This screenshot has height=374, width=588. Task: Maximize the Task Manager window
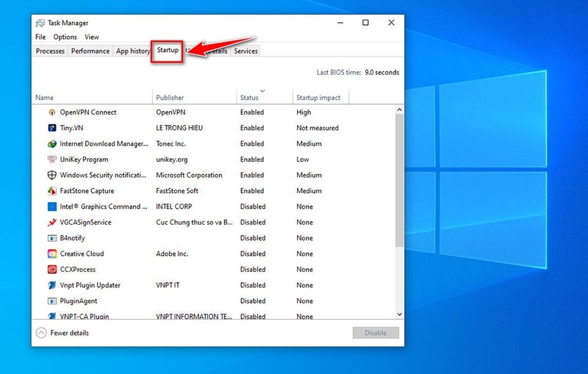tap(365, 23)
